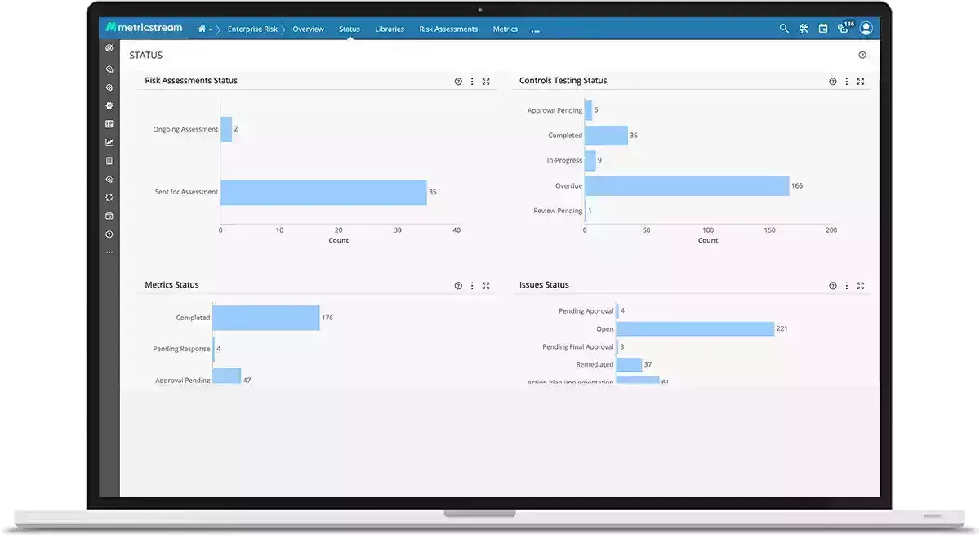Open the wrench and screwdriver tools icon
Image resolution: width=980 pixels, height=535 pixels.
pos(804,29)
